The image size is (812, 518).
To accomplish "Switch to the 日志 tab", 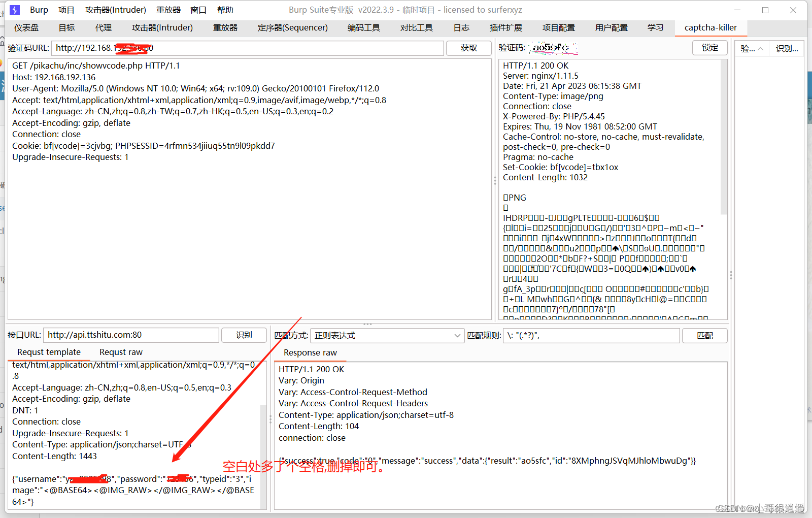I will 461,27.
